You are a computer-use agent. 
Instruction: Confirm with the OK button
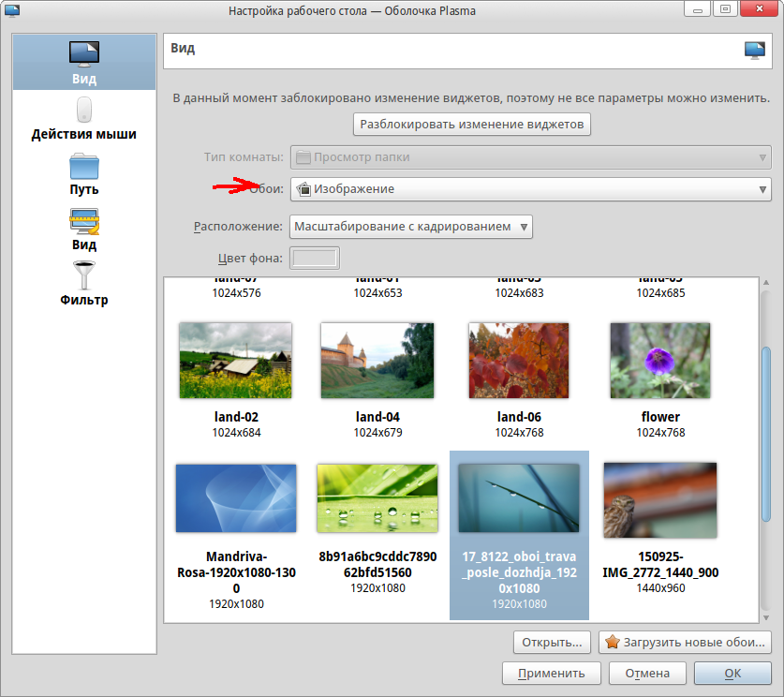pyautogui.click(x=732, y=673)
